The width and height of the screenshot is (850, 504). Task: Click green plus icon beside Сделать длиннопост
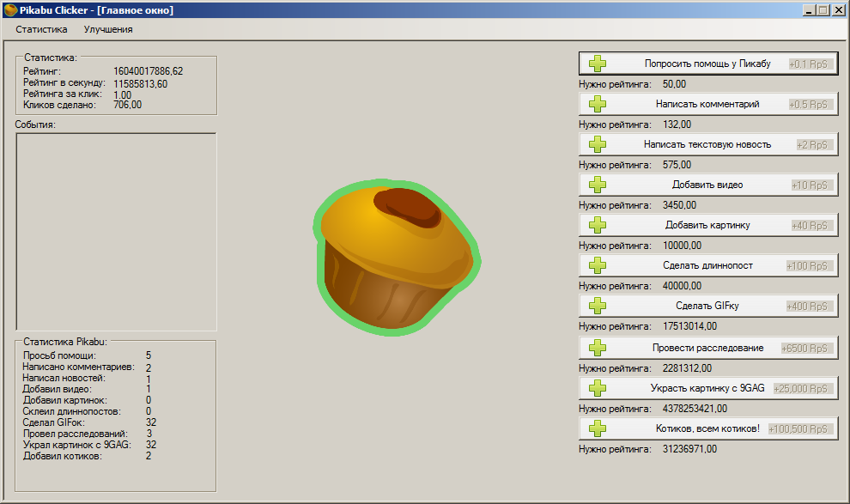(598, 265)
